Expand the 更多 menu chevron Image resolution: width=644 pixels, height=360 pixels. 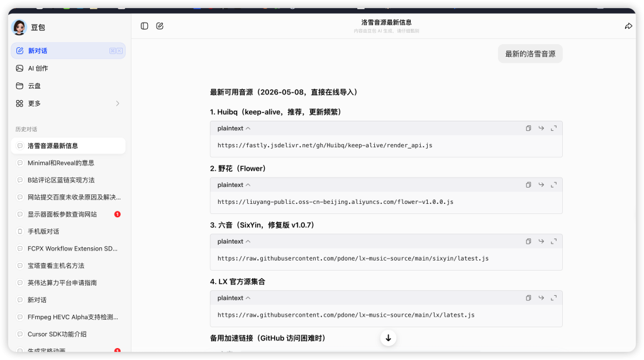118,103
